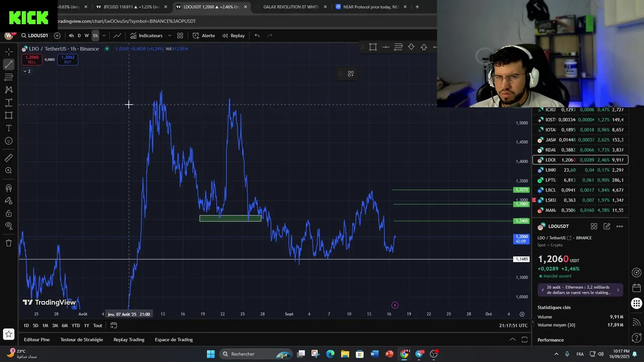This screenshot has width=644, height=362.
Task: Set range to 1D
Action: click(x=26, y=326)
